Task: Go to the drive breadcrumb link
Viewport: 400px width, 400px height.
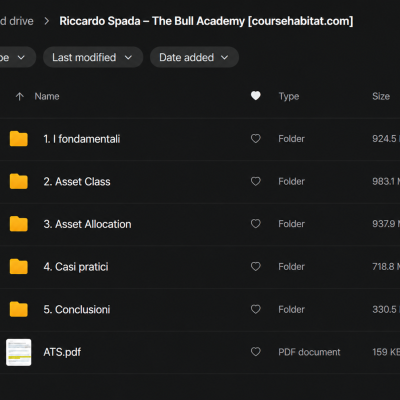Action: (17, 21)
